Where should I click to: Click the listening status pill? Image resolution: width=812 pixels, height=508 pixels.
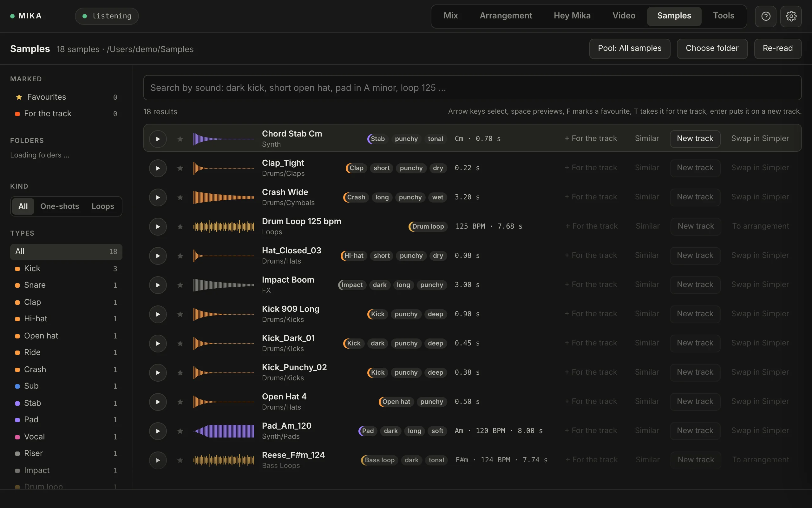point(107,16)
